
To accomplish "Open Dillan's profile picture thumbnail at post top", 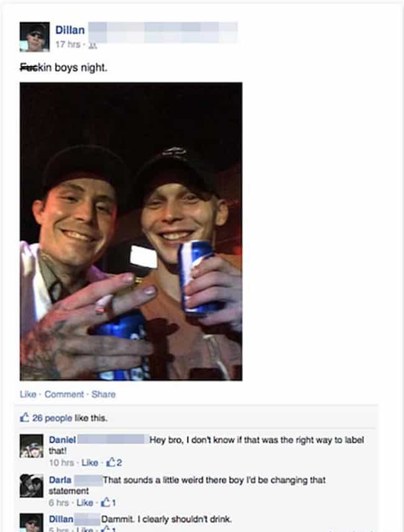I will pos(35,37).
